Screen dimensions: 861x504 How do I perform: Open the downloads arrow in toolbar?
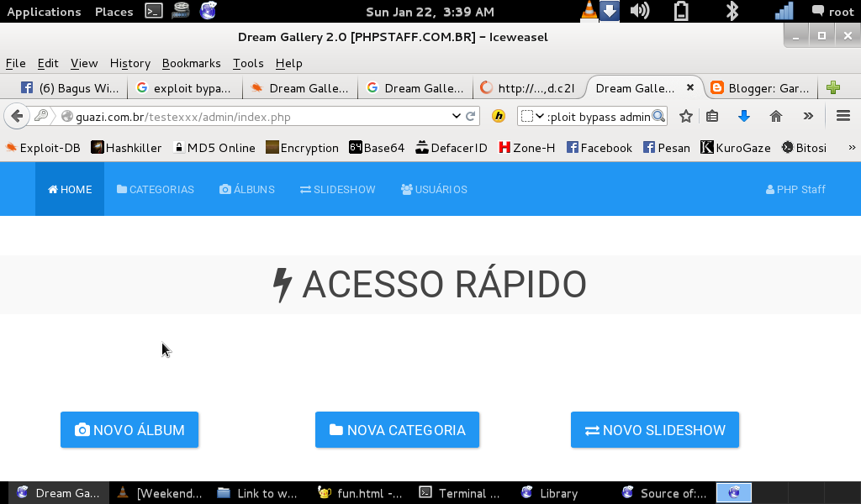[744, 116]
